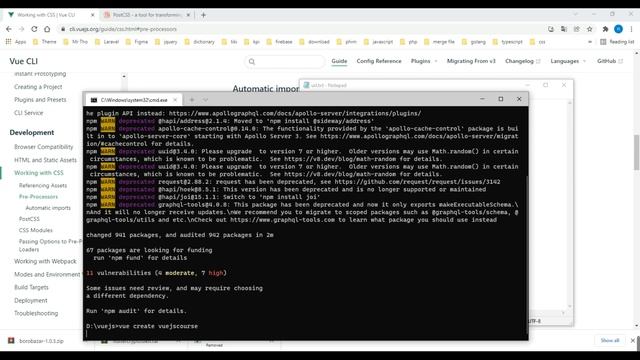Viewport: 640px width, 360px height.
Task: Click the Vue CLI docs search box
Action: 284,61
